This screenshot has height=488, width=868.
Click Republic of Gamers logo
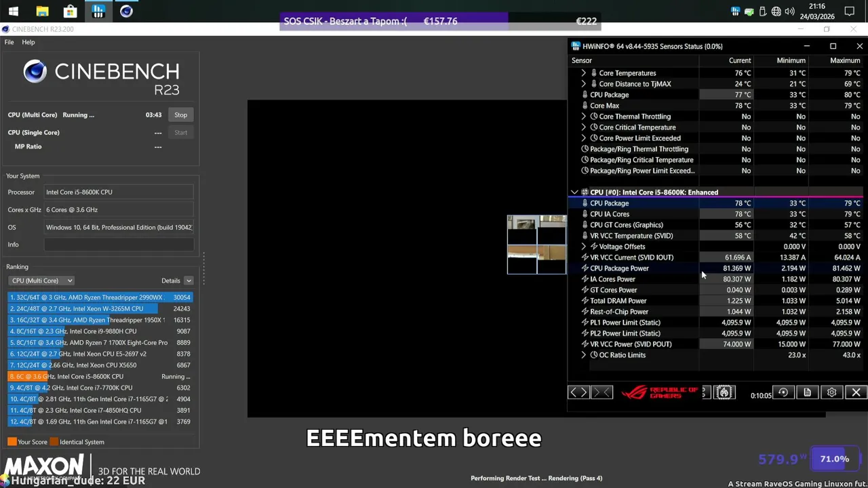coord(660,392)
